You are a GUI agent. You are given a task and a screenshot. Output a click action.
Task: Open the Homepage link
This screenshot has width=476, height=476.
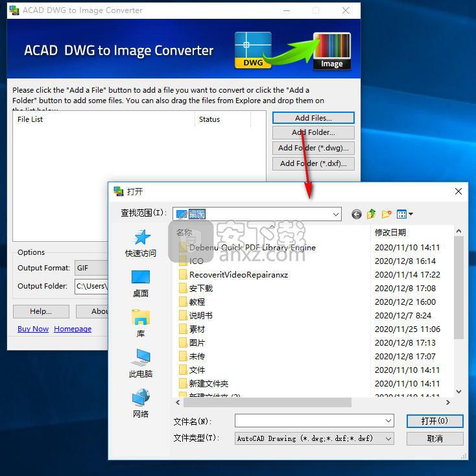73,329
